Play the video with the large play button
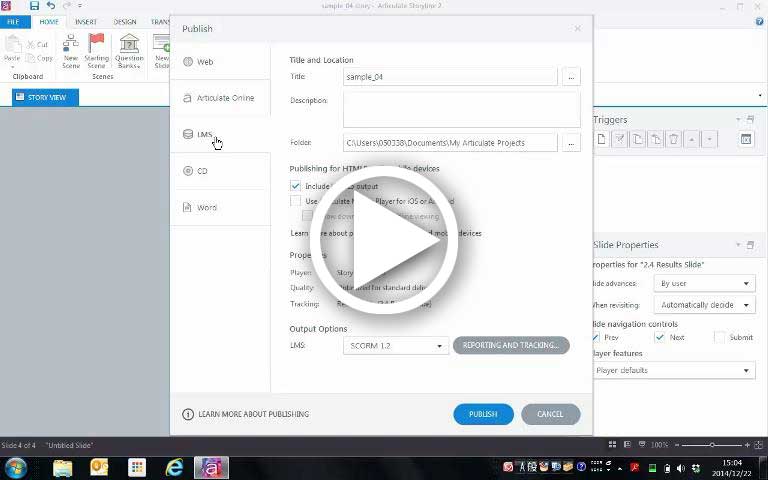Viewport: 768px width, 480px height. pyautogui.click(x=384, y=240)
